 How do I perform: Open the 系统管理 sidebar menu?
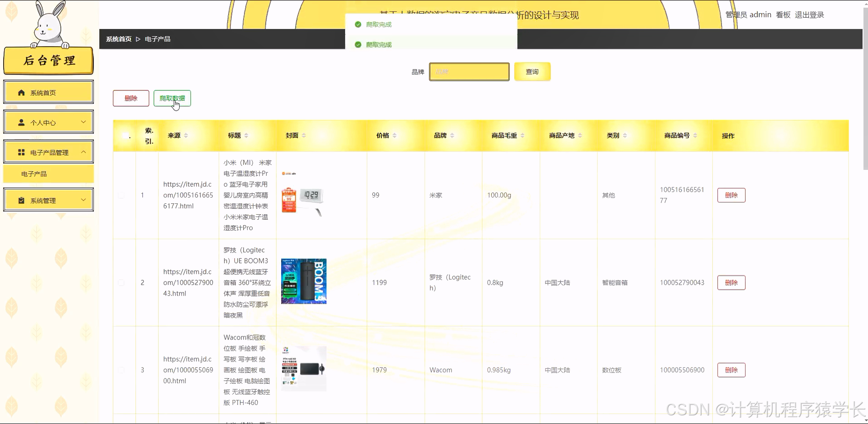[x=49, y=200]
